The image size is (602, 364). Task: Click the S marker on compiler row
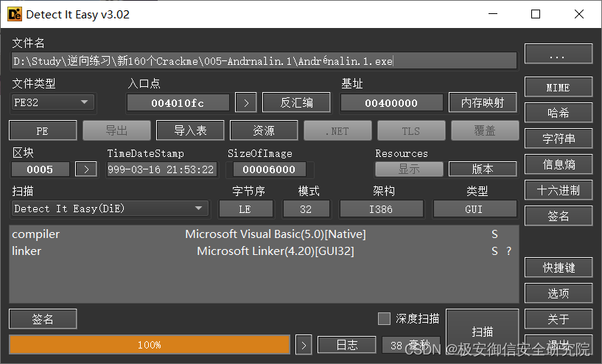[494, 234]
